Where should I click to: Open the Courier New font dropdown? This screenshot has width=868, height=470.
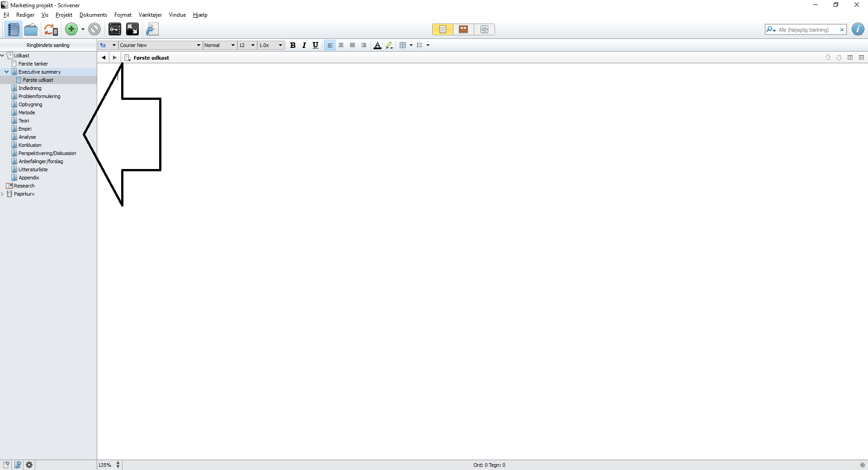point(160,45)
